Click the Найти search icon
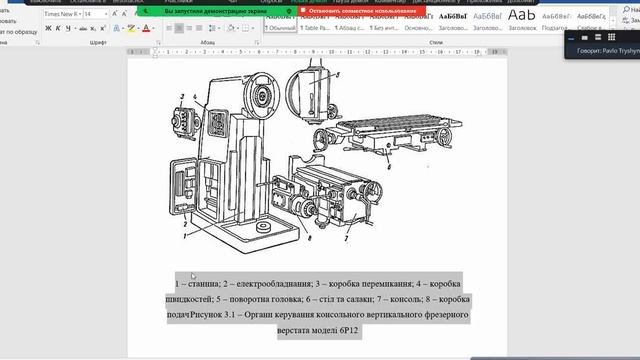The image size is (640, 360). pos(627,9)
